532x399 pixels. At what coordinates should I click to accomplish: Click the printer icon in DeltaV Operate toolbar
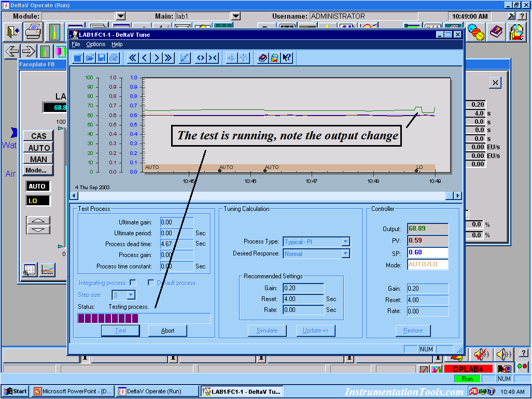pos(34,32)
